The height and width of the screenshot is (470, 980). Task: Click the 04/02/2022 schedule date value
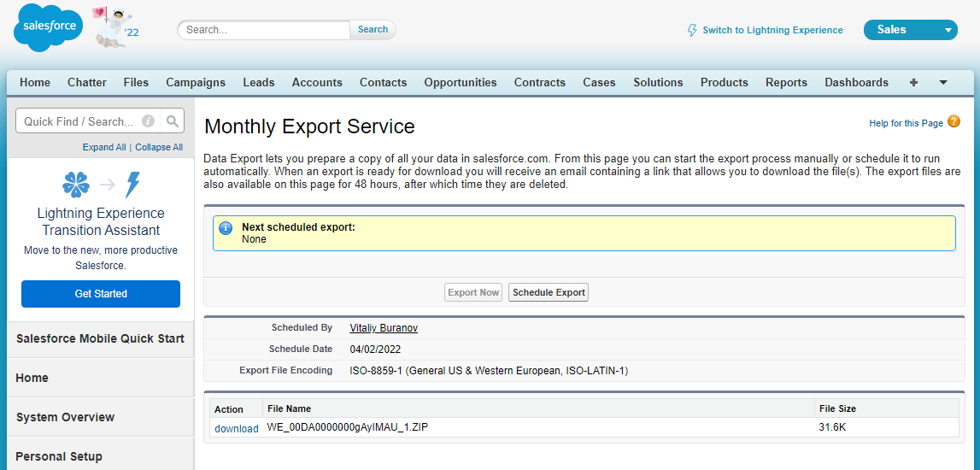click(375, 349)
